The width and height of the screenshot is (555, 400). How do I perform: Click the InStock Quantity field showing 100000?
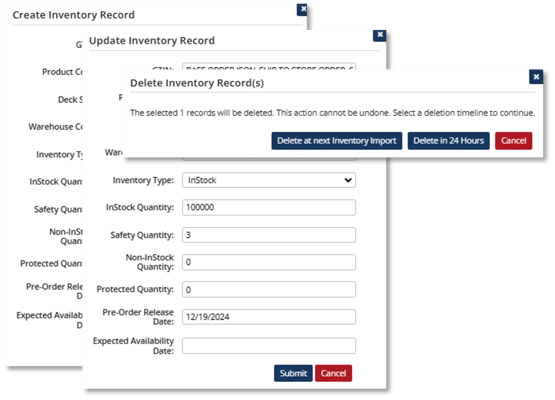coord(269,207)
